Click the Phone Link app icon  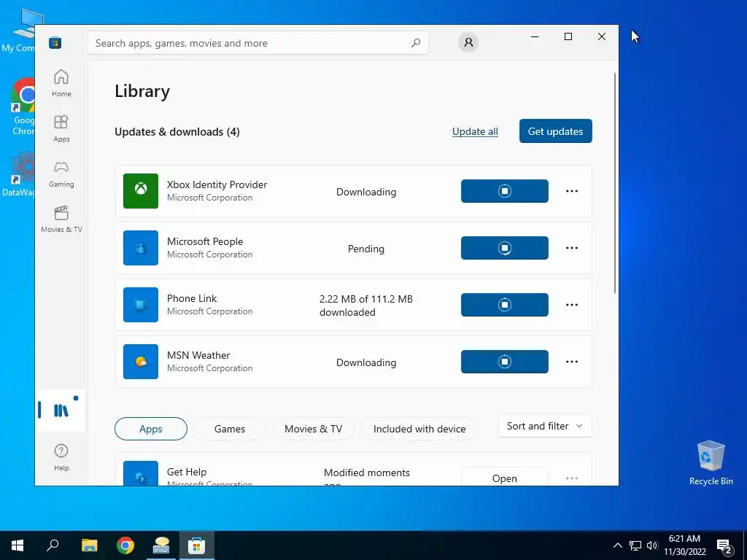pos(141,305)
